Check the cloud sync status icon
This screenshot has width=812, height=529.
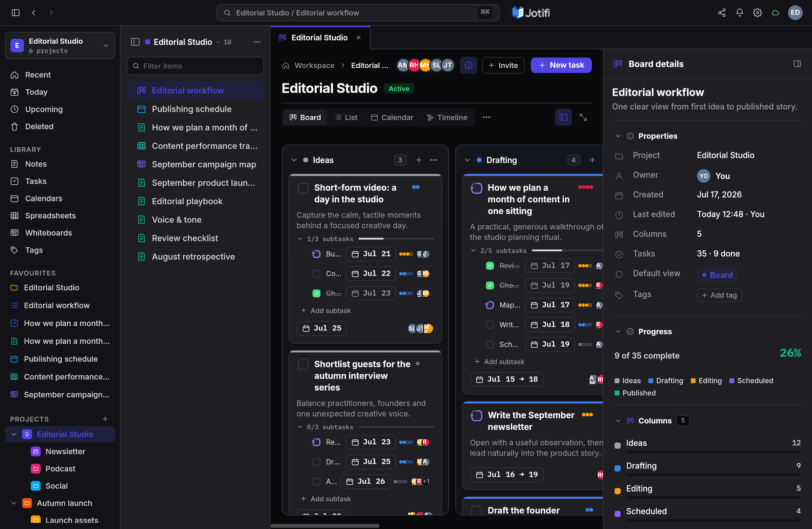click(775, 13)
